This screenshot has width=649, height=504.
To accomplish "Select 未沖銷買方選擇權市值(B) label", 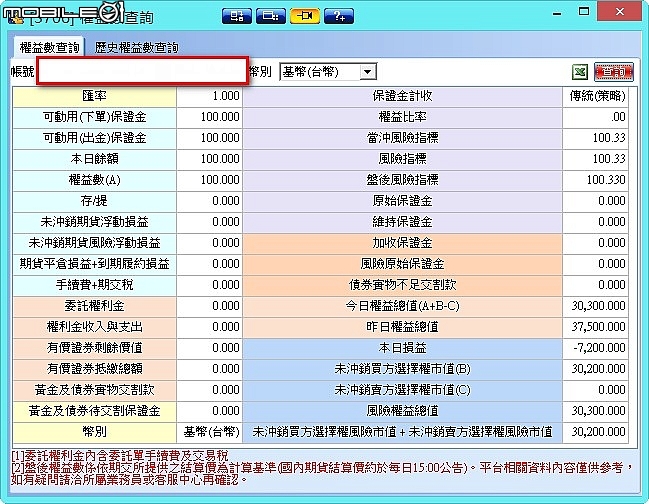I will click(402, 370).
